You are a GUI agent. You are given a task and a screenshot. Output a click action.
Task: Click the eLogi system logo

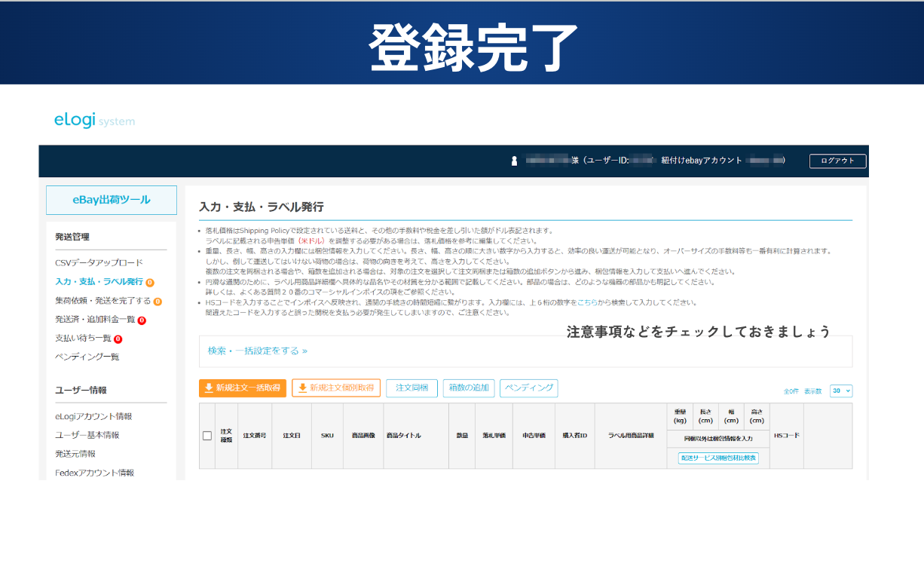94,120
